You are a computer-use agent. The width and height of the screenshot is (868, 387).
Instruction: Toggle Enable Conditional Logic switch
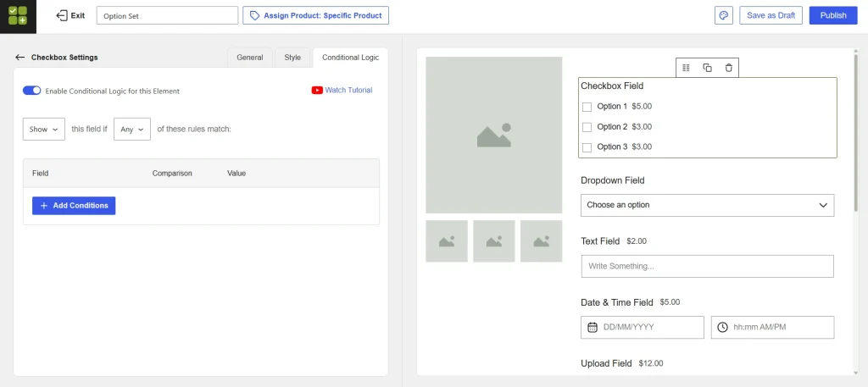[31, 91]
